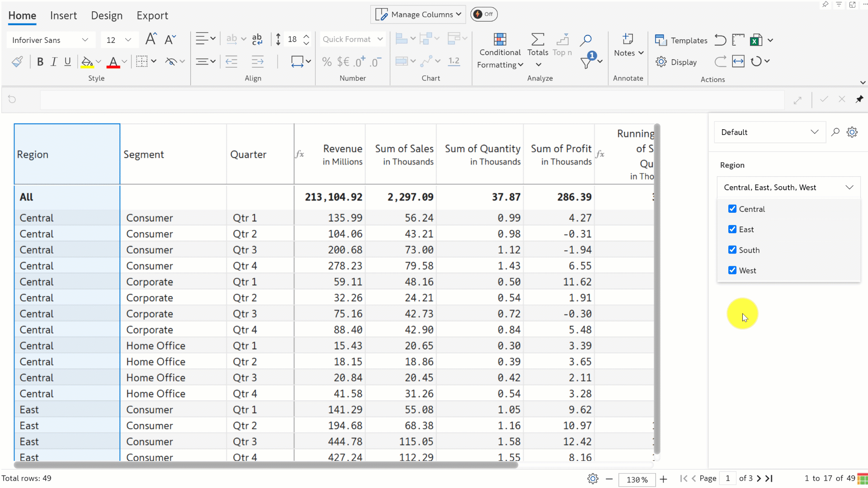Open the Totals sigma icon

pyautogui.click(x=538, y=40)
